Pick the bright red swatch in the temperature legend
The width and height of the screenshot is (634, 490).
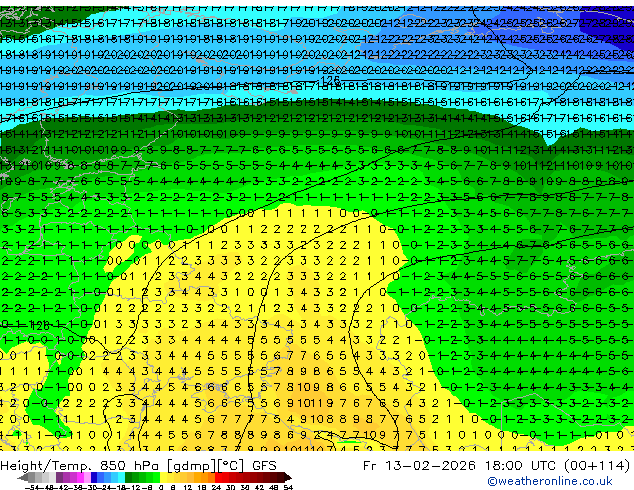click(x=218, y=477)
